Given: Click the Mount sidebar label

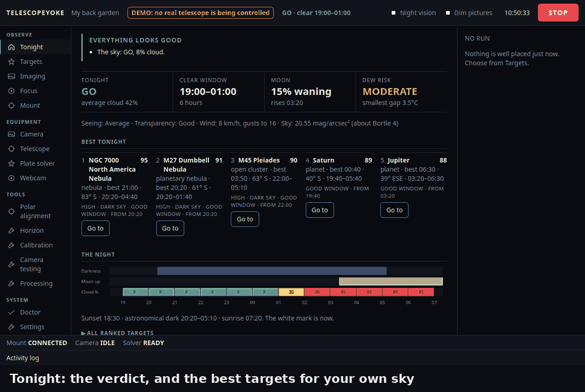Looking at the screenshot, I should [30, 105].
